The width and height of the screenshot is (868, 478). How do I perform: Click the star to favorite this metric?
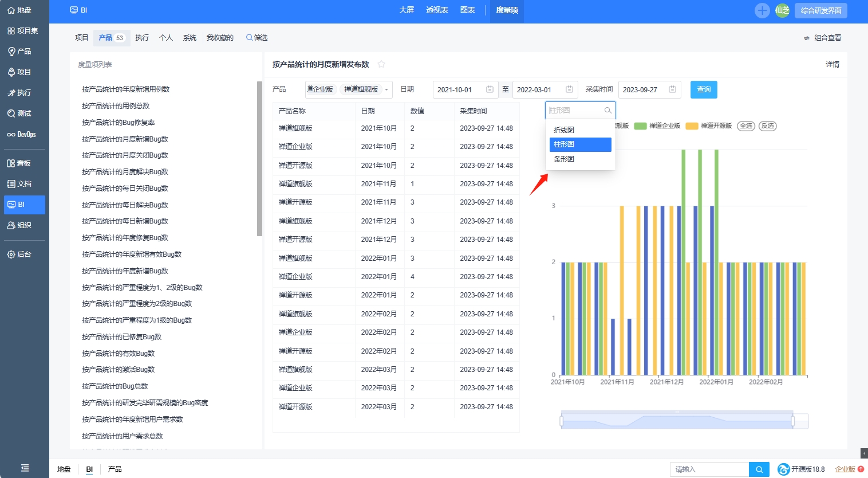(381, 64)
